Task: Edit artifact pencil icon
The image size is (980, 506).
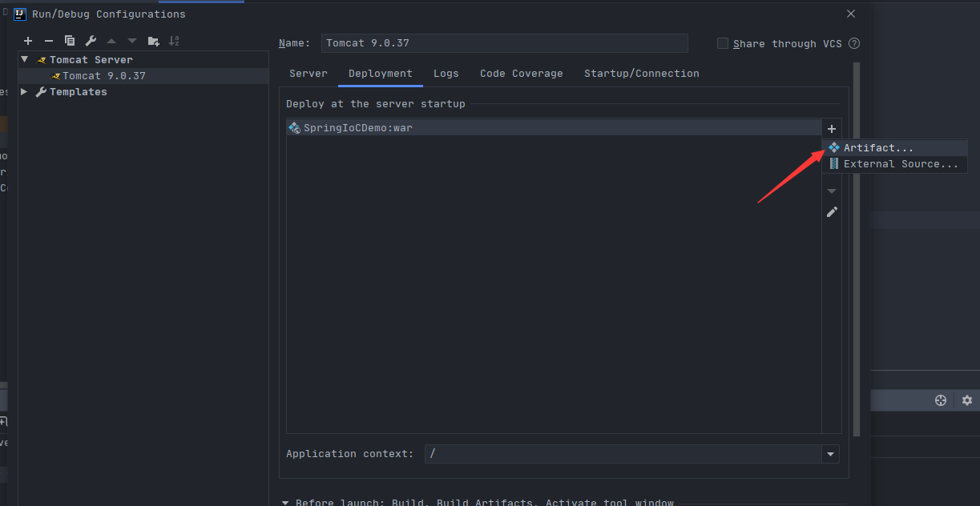Action: point(832,212)
